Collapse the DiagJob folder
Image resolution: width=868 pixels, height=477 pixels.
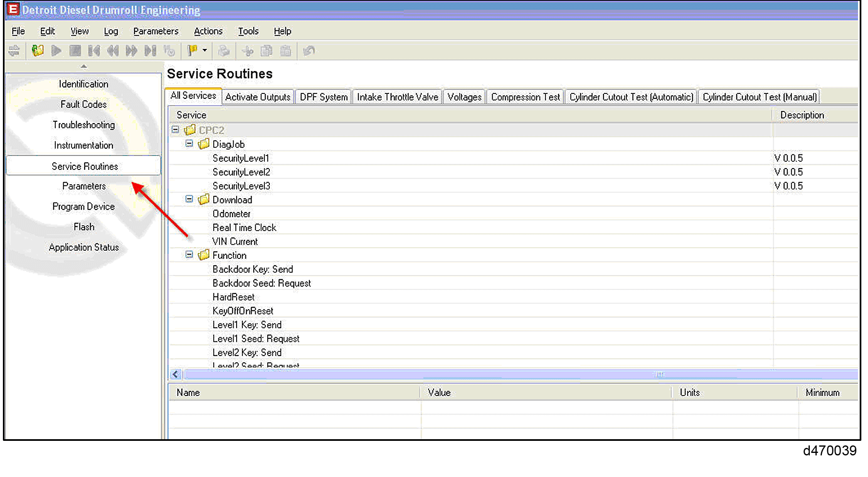pos(189,144)
